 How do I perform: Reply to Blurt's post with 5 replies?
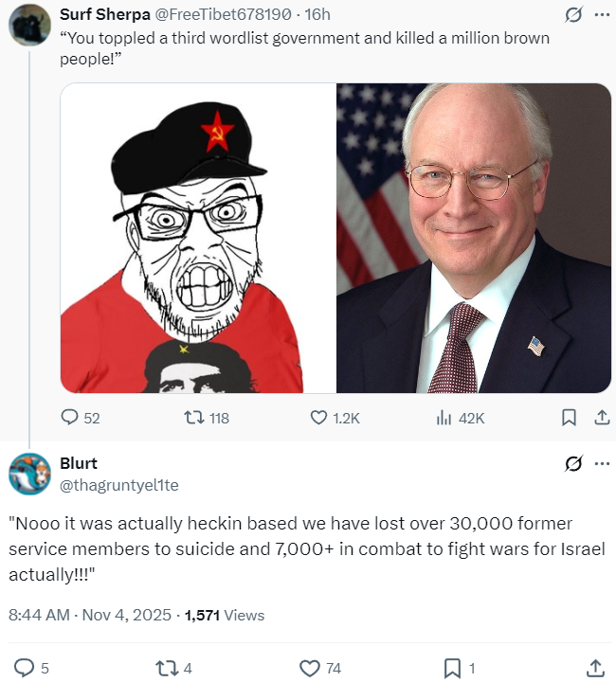click(x=31, y=668)
